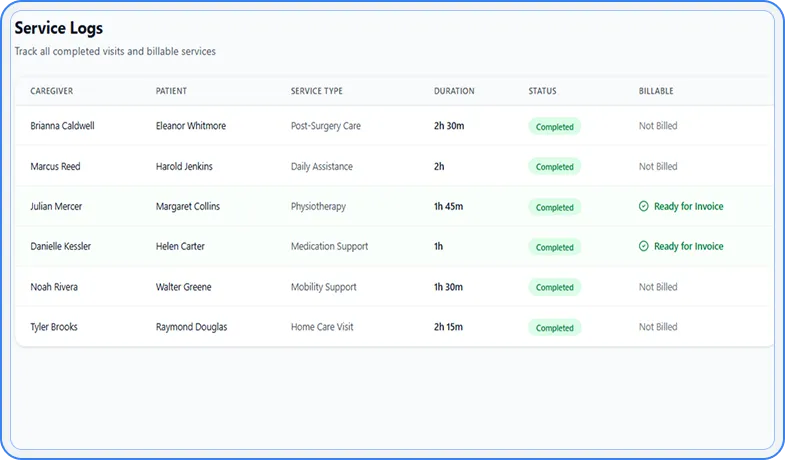Click the Service Type column header

(x=316, y=92)
